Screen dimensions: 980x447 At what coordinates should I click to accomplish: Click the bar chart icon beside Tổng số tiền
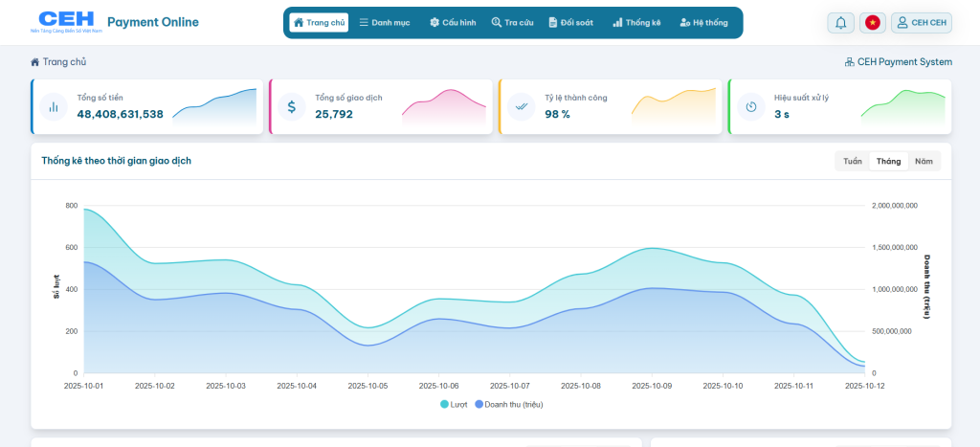pos(55,107)
